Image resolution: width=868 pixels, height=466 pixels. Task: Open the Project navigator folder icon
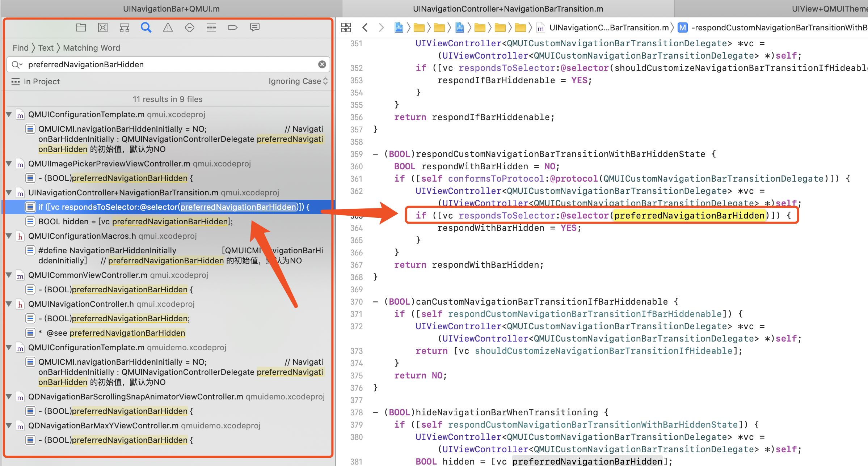pos(81,27)
